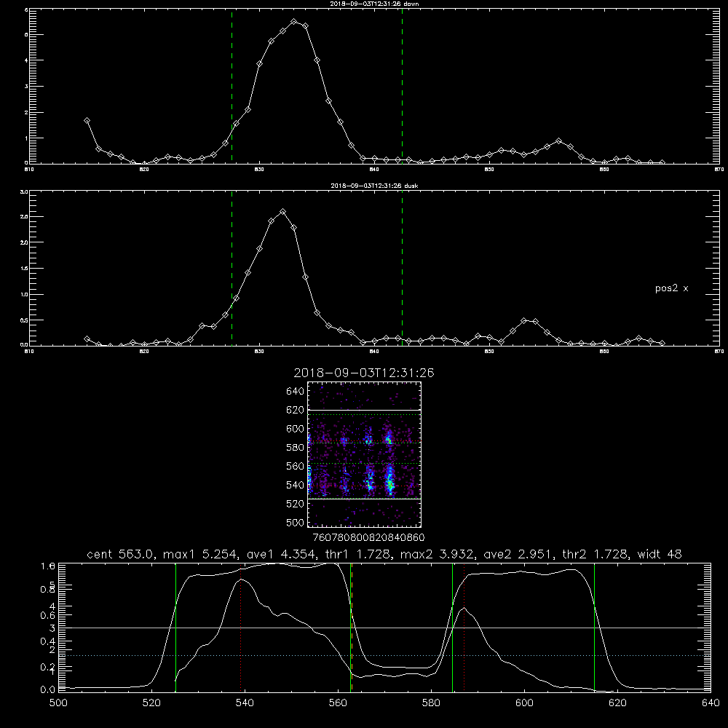Click the solid green vertical line near 525
The width and height of the screenshot is (728, 728).
point(175,628)
